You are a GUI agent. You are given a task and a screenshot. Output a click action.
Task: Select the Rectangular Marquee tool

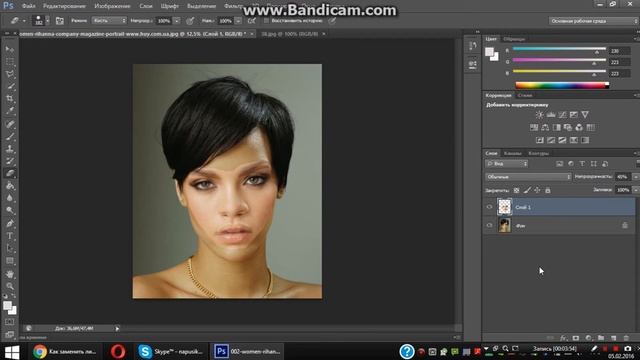pyautogui.click(x=10, y=62)
